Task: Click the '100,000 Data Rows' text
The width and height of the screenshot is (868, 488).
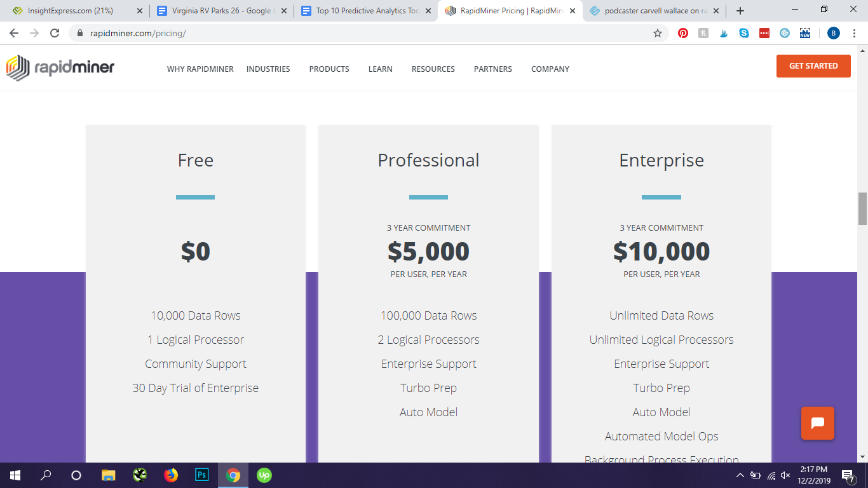Action: (428, 316)
